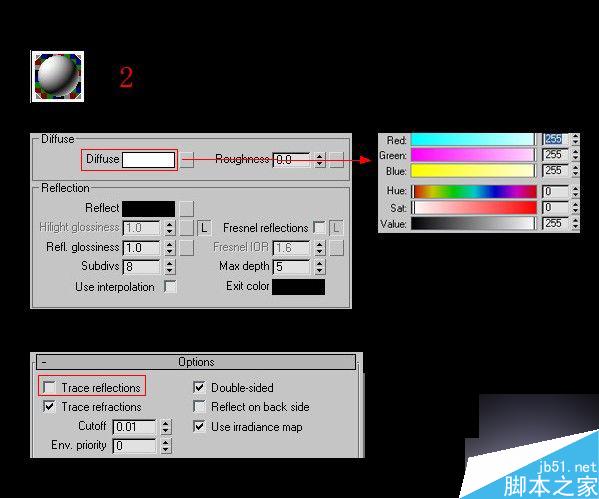Adjust the Value number spinner
This screenshot has width=599, height=499.
575,224
